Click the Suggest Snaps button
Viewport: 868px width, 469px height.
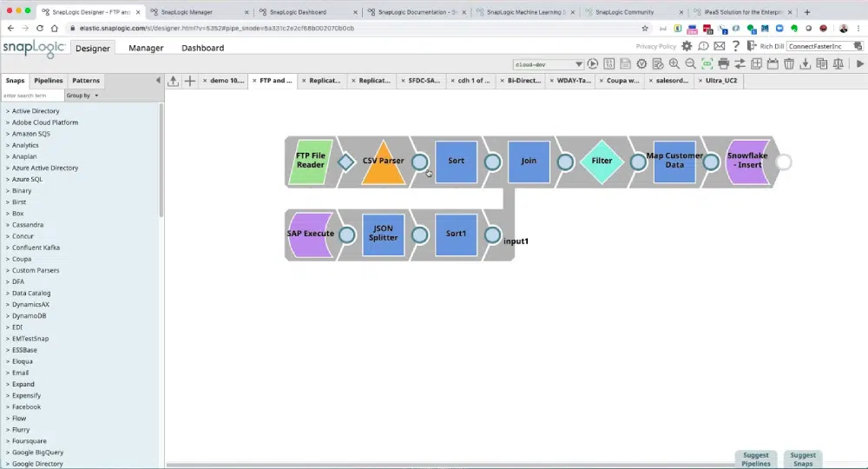[803, 459]
